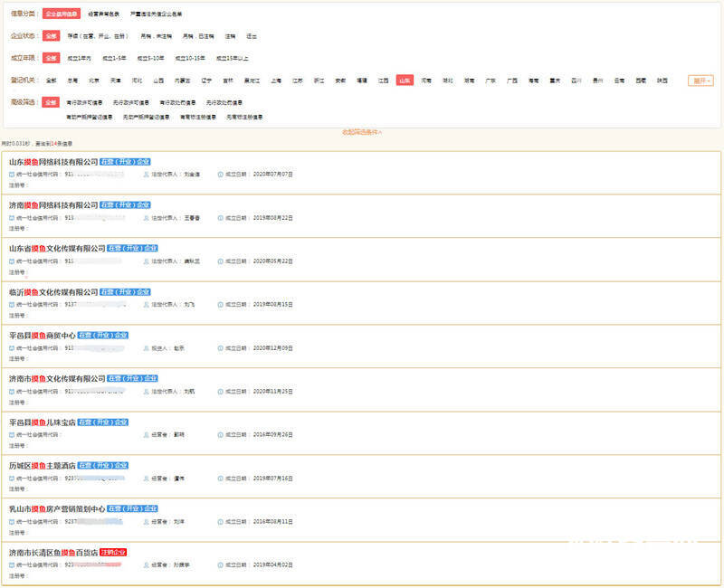Click the 在营(开业)企业 badge on 临沂摸鱼文化传媒
The width and height of the screenshot is (724, 588).
point(125,292)
